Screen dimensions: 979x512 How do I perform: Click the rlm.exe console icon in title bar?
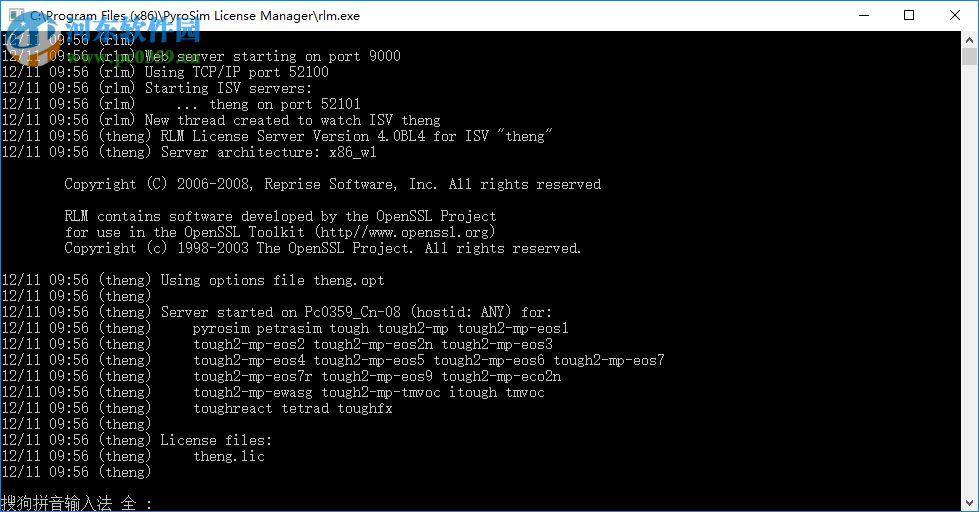pyautogui.click(x=14, y=15)
